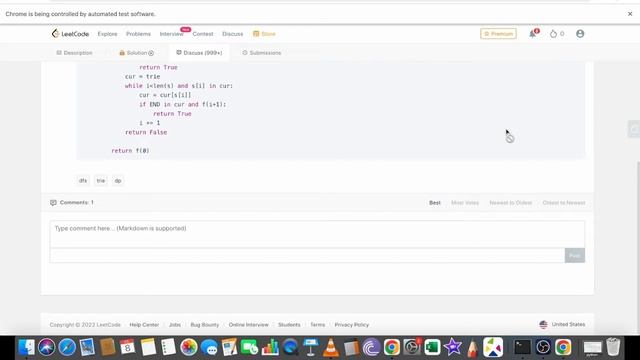
Task: Open System Preferences from the dock
Action: (412, 347)
